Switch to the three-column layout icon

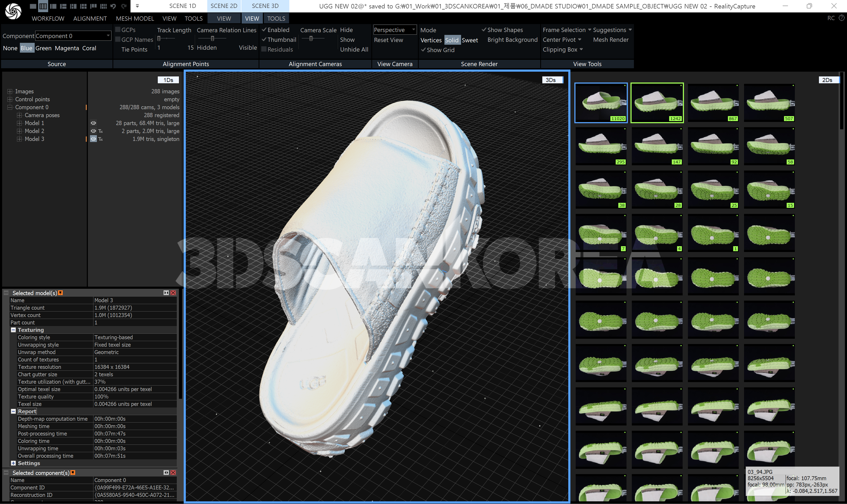(43, 6)
